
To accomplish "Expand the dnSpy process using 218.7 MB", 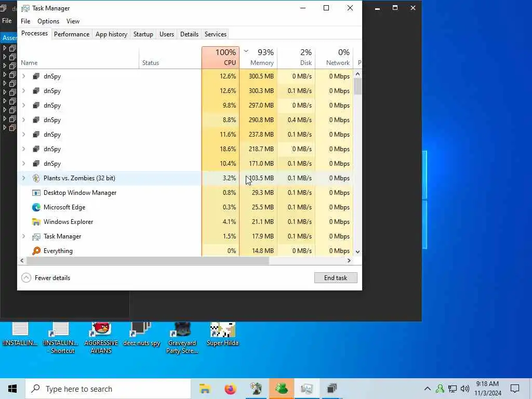I will (x=24, y=149).
